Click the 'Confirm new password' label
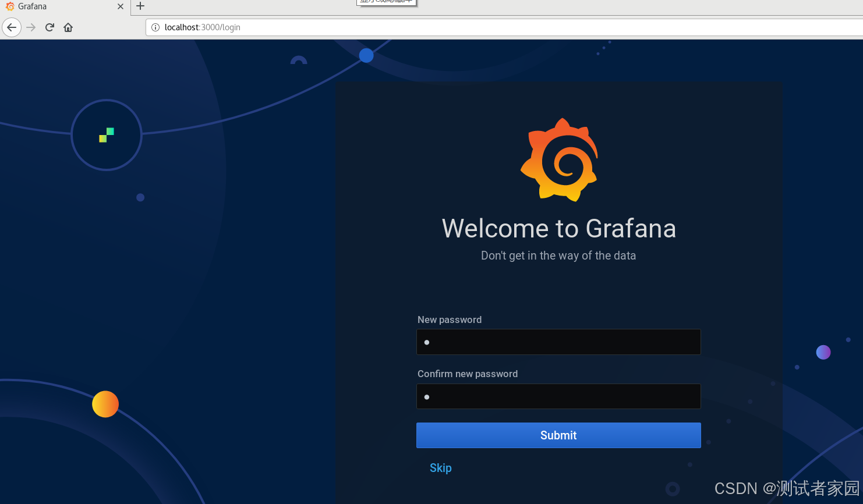The image size is (863, 504). click(x=468, y=374)
